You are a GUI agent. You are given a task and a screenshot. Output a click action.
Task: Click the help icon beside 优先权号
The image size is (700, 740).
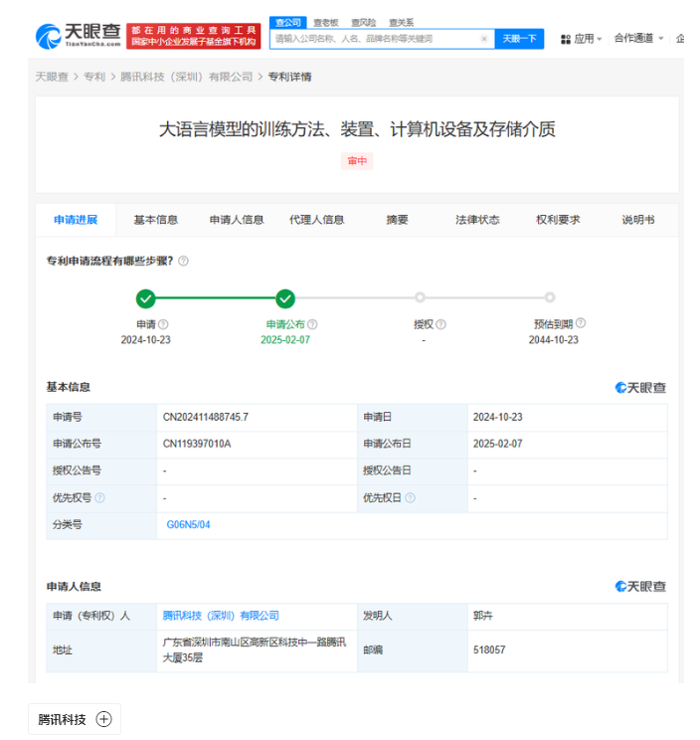(99, 497)
